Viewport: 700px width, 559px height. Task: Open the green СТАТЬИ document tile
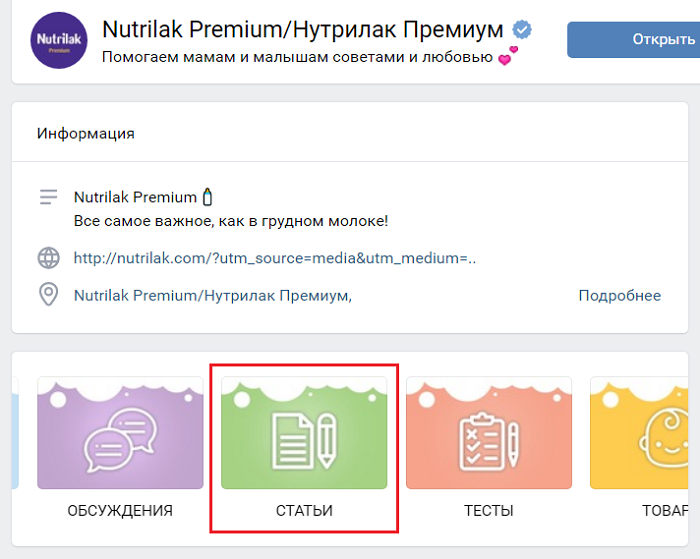coord(304,433)
